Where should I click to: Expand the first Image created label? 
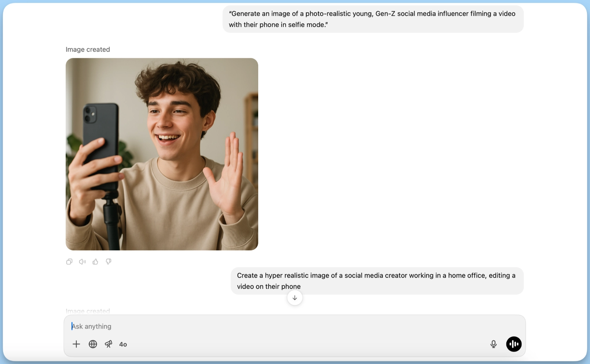point(88,49)
